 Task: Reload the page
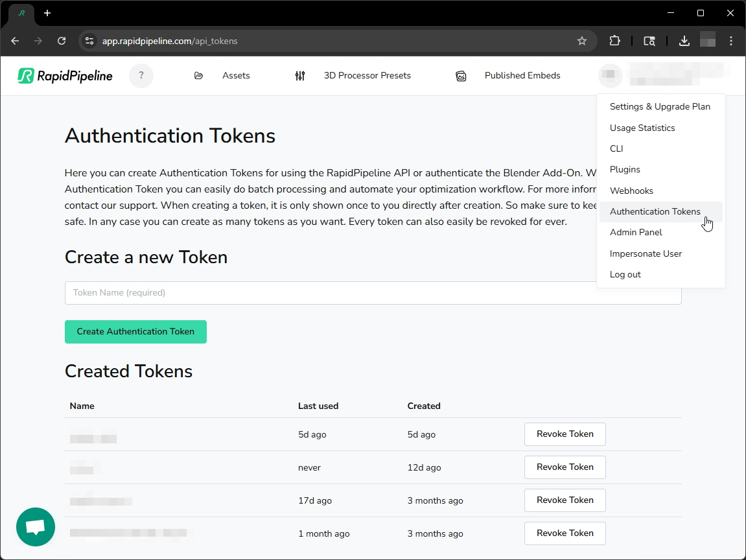[62, 41]
